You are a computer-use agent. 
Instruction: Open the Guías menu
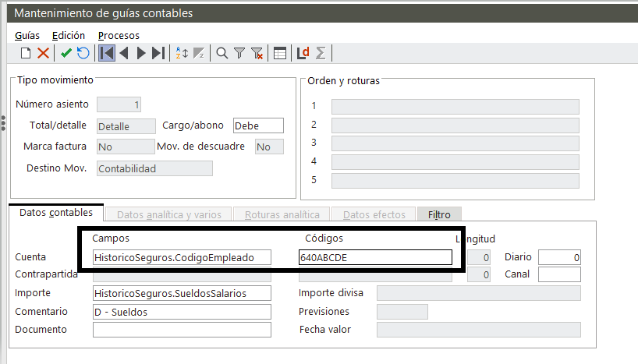(x=27, y=35)
